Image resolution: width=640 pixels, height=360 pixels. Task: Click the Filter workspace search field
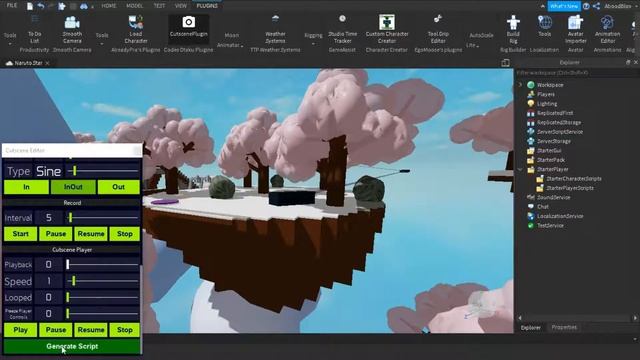pos(576,73)
